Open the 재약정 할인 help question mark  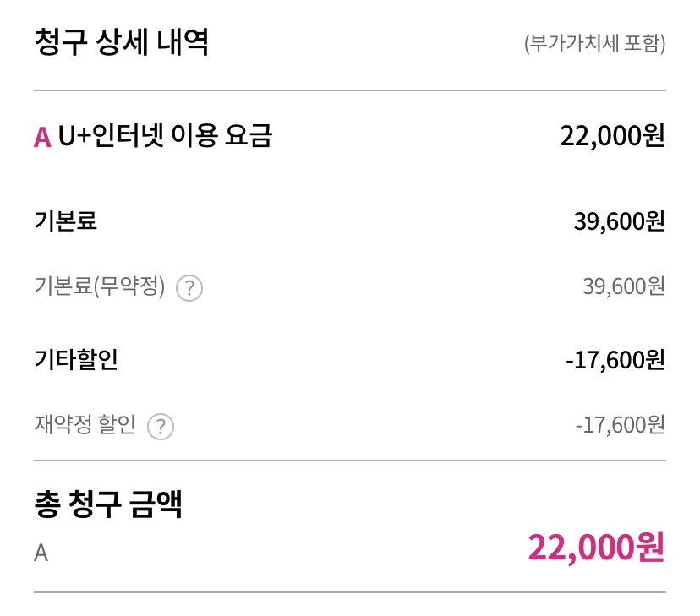click(x=161, y=427)
